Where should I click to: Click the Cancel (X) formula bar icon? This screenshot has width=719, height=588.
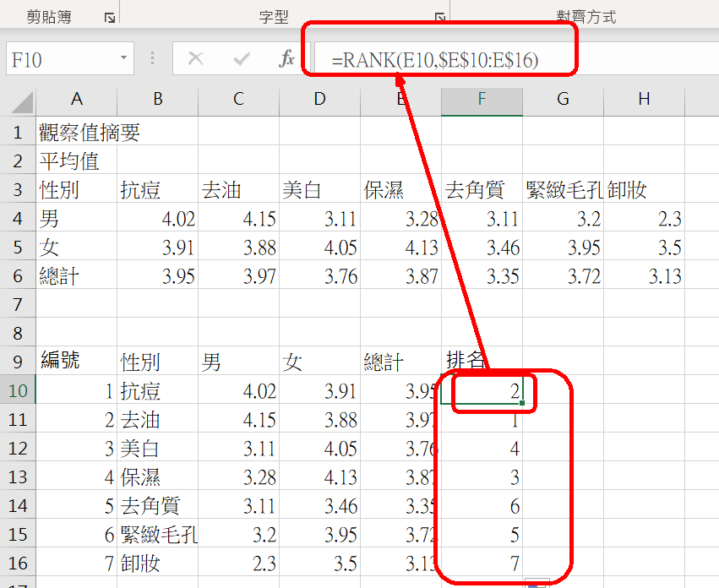(196, 59)
